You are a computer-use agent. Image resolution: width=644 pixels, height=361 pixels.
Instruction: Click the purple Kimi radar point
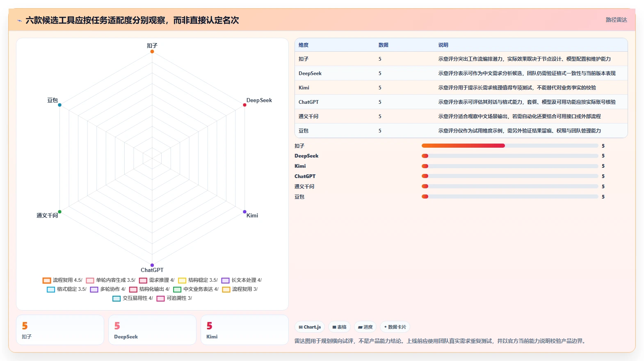(244, 212)
